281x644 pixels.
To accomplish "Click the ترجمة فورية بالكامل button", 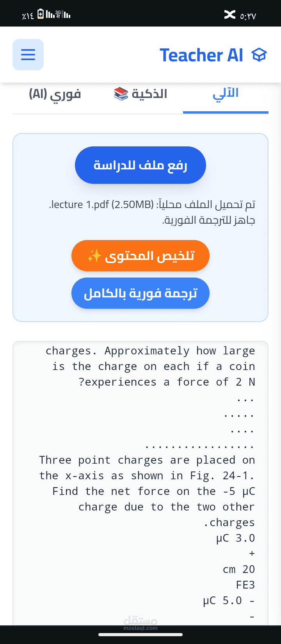I will tap(140, 293).
